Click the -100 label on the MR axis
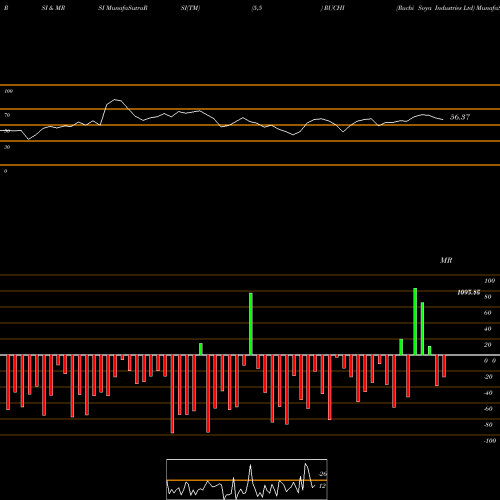 [490, 441]
